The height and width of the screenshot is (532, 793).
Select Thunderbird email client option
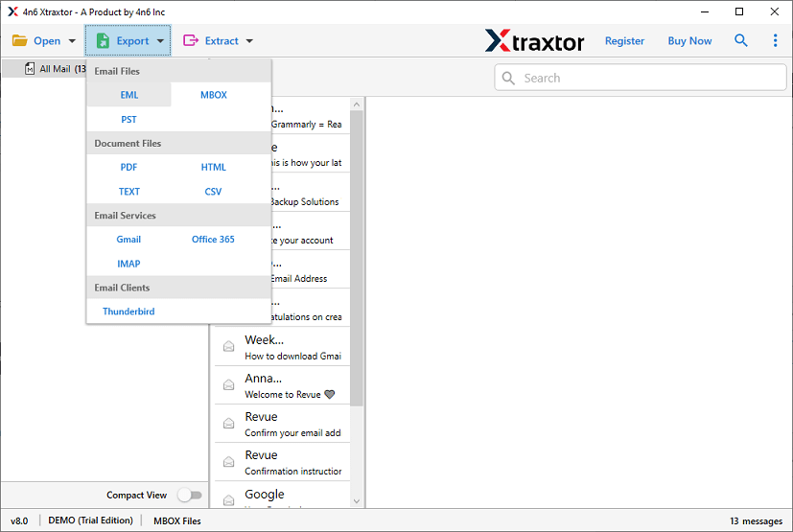[128, 312]
